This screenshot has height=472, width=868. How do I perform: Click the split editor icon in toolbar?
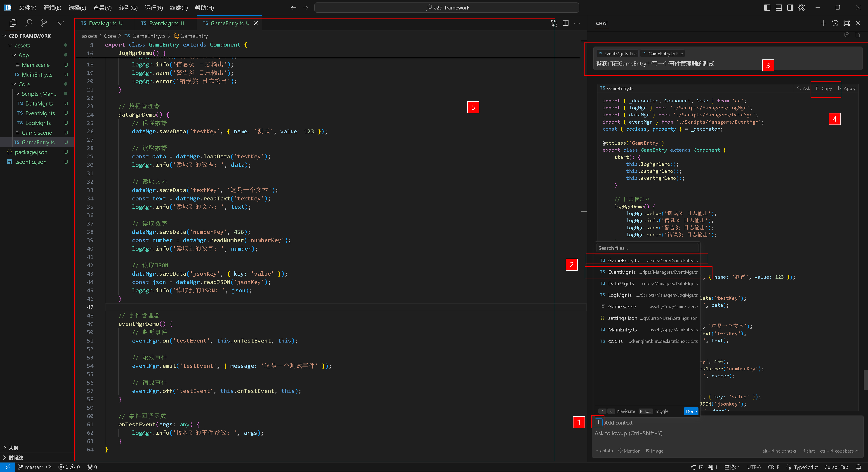565,23
